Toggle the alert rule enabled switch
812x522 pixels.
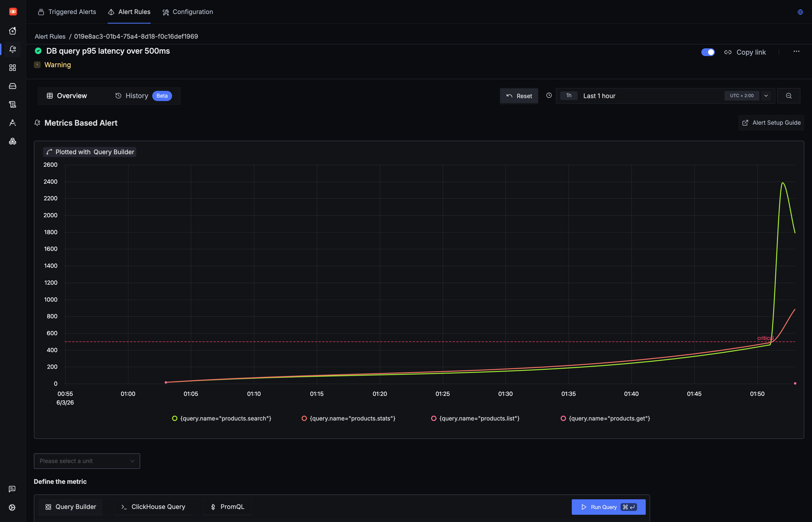[708, 52]
